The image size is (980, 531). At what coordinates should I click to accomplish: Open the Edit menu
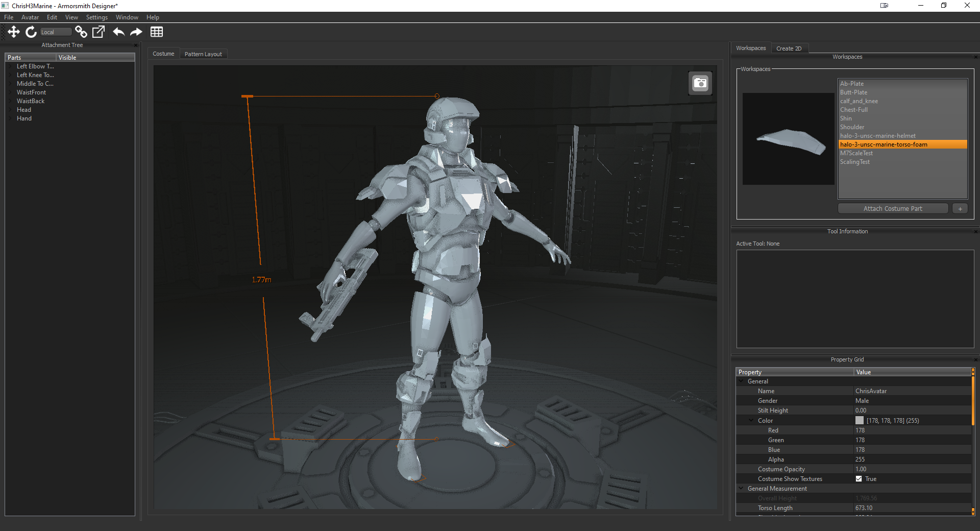coord(52,17)
